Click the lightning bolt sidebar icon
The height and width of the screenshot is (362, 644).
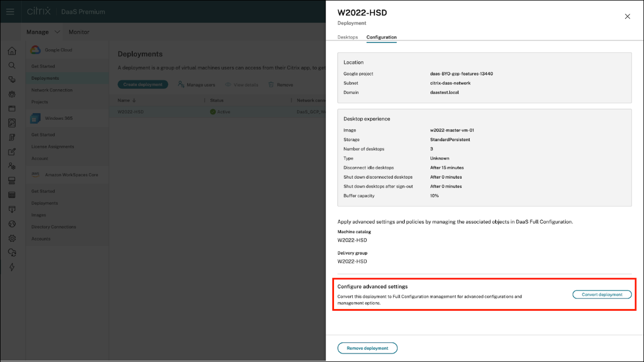coord(12,267)
